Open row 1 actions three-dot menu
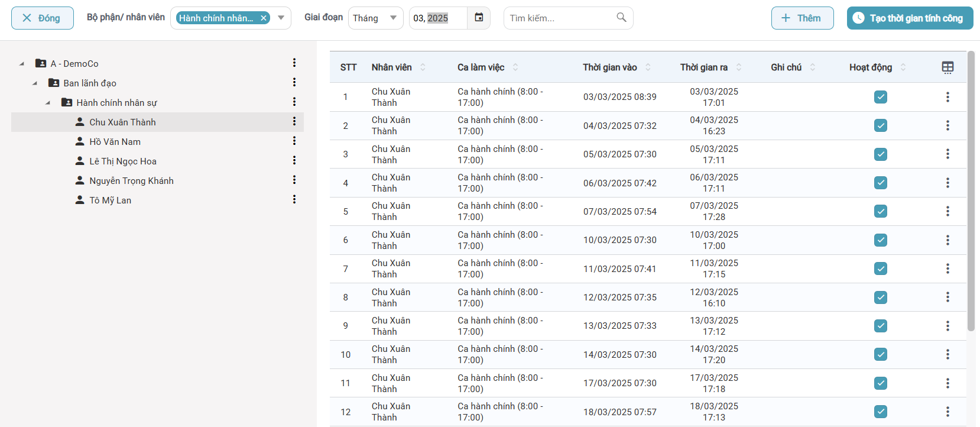 tap(947, 97)
